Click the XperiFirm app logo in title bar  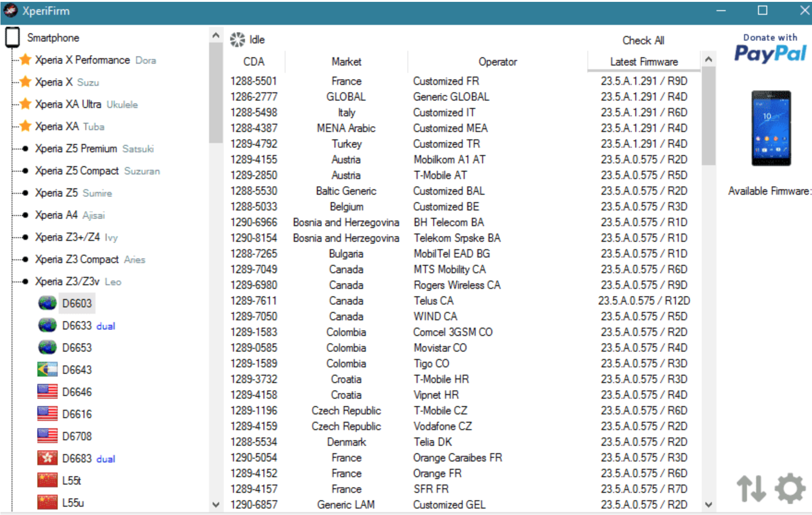11,11
